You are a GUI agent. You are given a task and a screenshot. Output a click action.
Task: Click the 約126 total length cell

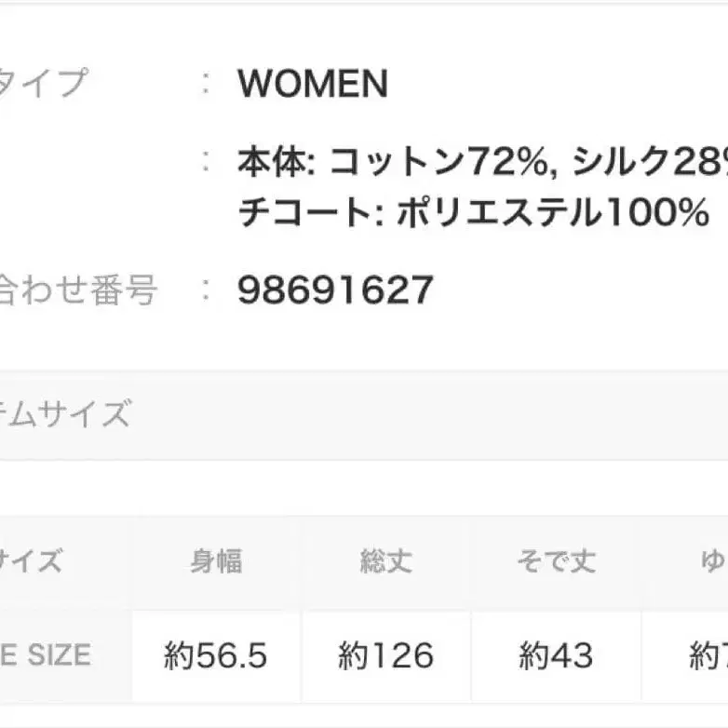[386, 656]
